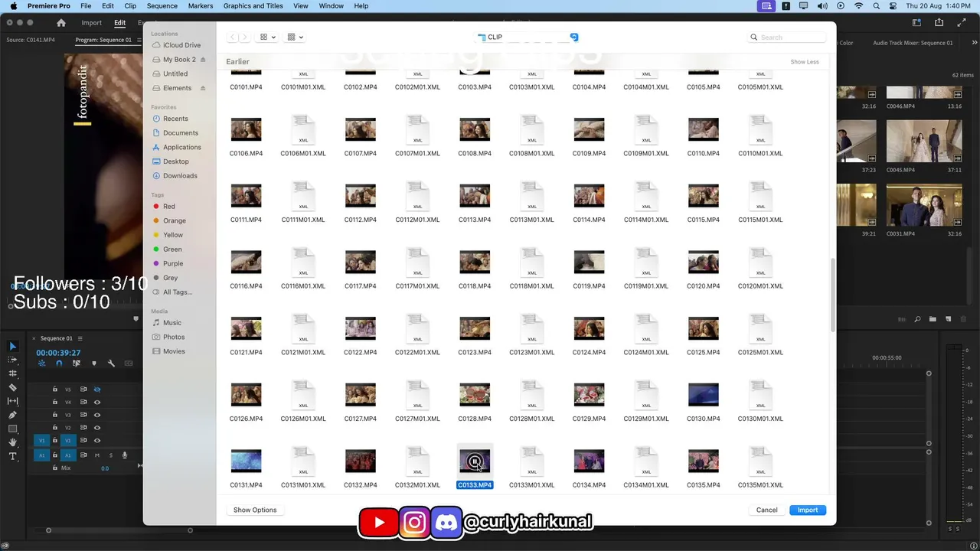Select the C0128.MP4 thumbnail
Viewport: 980px width, 551px height.
475,395
